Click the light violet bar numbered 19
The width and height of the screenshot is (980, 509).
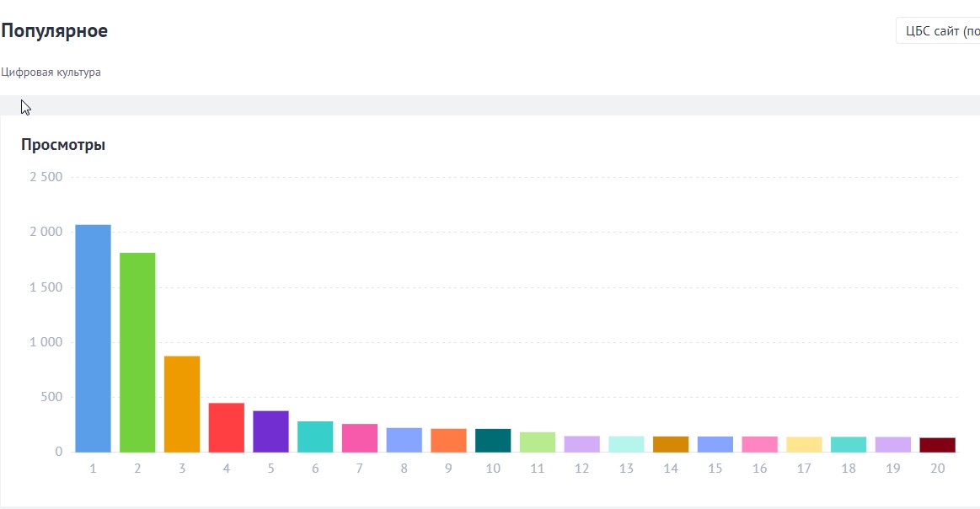pos(893,445)
